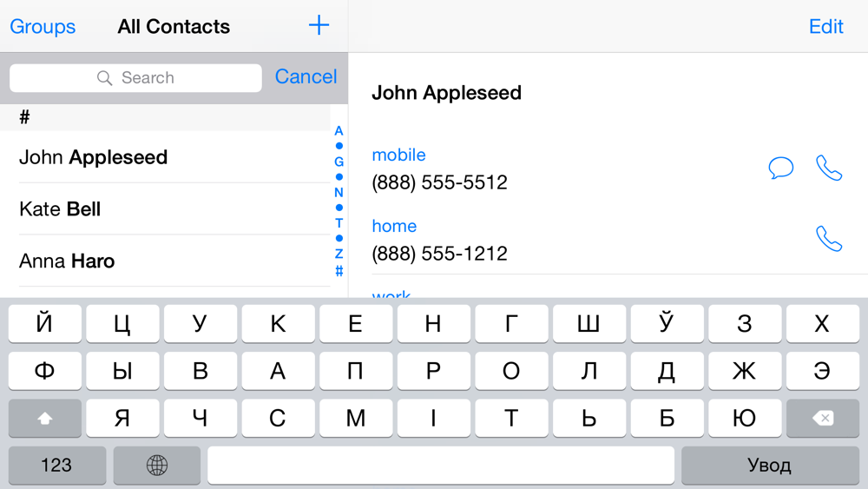Tap the Й key
Screen dimensions: 868x489
[45, 323]
